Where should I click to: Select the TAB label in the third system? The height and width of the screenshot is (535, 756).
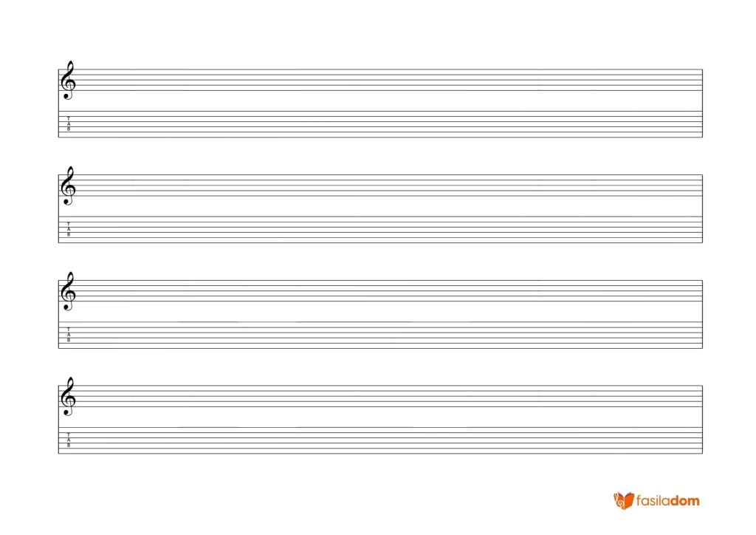pos(69,334)
